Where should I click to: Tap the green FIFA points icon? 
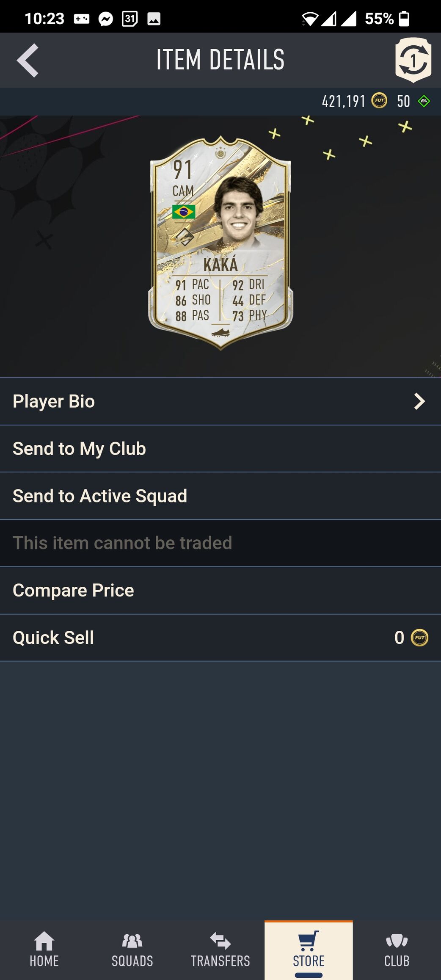[x=424, y=101]
